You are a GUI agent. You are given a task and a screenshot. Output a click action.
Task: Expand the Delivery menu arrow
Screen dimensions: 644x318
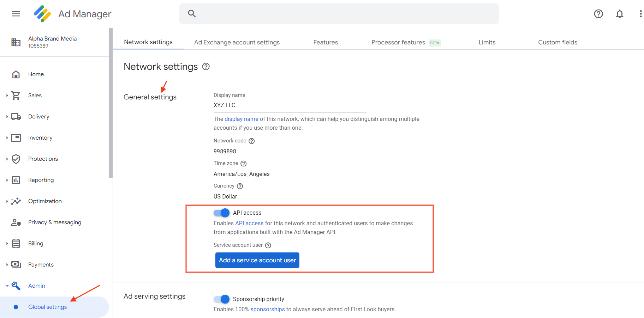[7, 117]
